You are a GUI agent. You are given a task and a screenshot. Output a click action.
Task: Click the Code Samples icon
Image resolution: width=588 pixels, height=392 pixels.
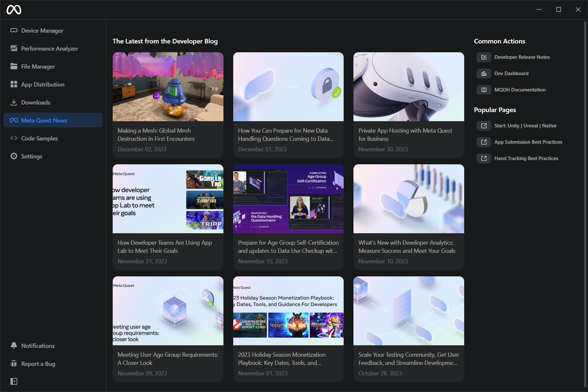(14, 138)
